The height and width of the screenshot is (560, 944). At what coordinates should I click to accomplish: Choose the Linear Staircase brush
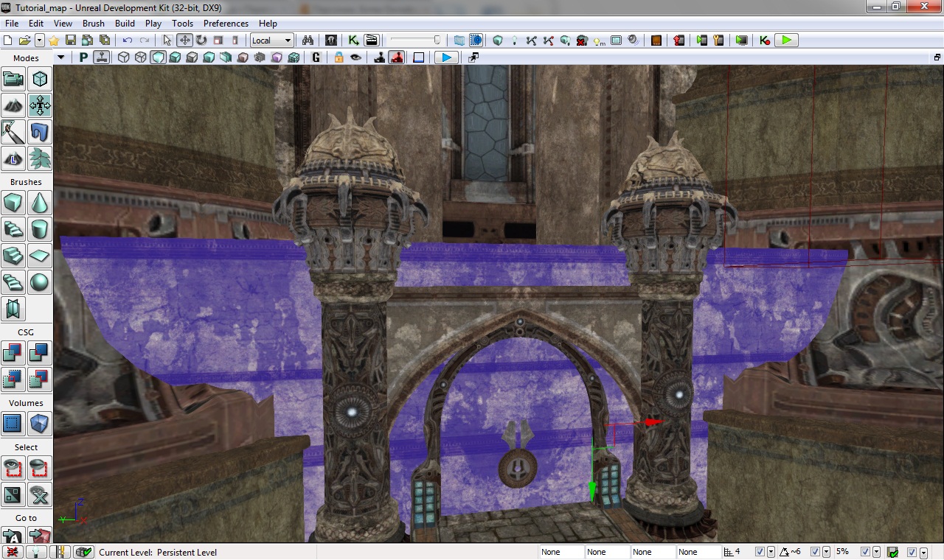tap(14, 256)
